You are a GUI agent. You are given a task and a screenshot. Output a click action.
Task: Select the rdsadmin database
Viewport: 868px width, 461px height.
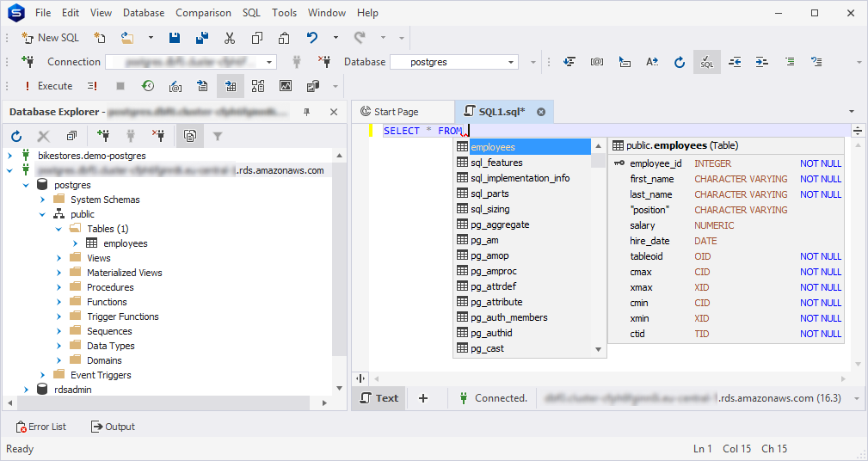point(73,390)
